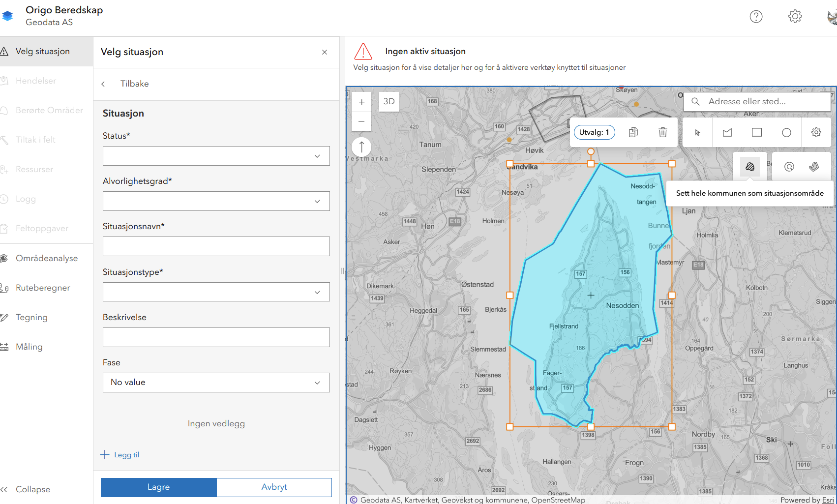Image resolution: width=837 pixels, height=504 pixels.
Task: Click the Ruteberegner route icon
Action: pos(4,288)
